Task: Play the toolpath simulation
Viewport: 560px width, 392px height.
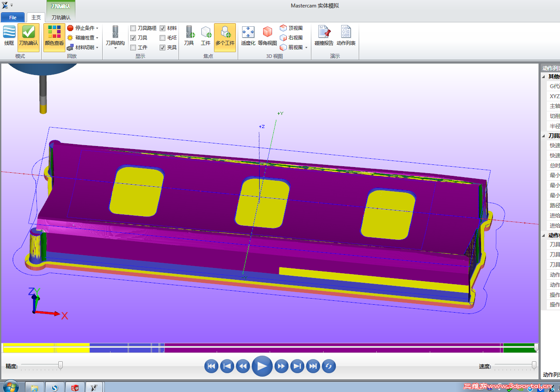Action: click(262, 366)
